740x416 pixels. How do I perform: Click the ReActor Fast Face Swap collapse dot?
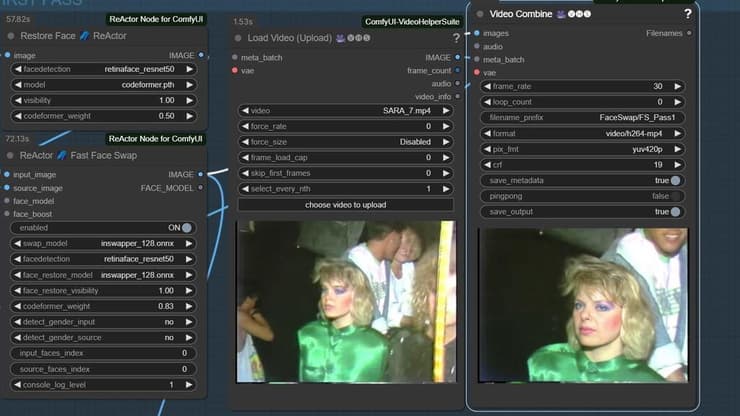coord(10,155)
